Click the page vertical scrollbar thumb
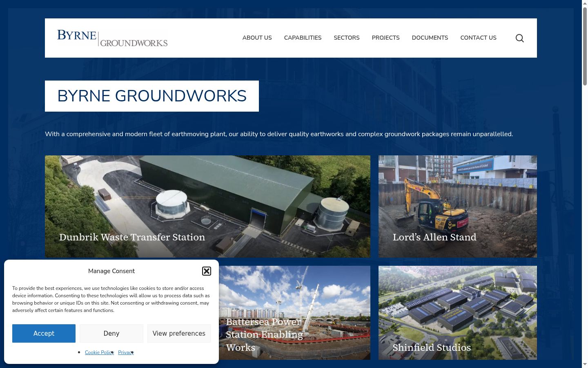Screen dimensions: 588x368 coord(585,46)
